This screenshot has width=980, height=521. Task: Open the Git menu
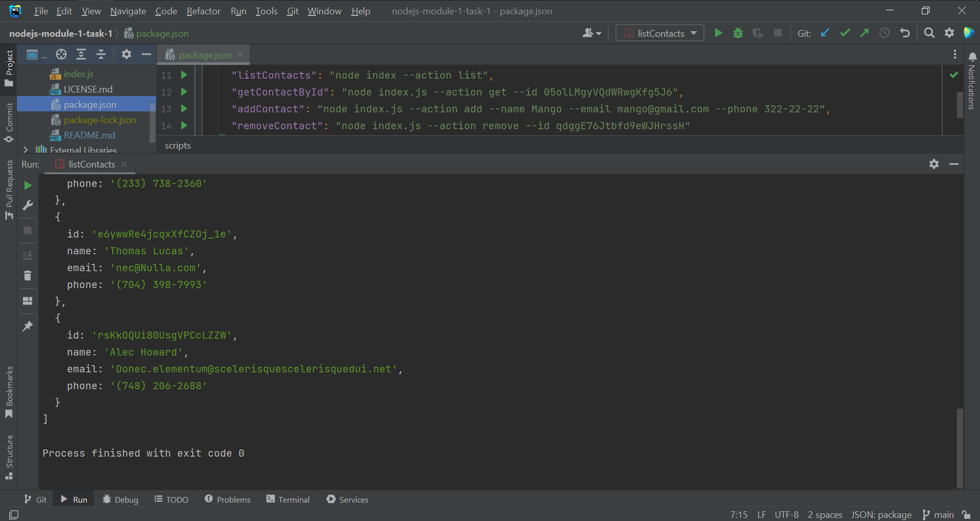tap(292, 11)
